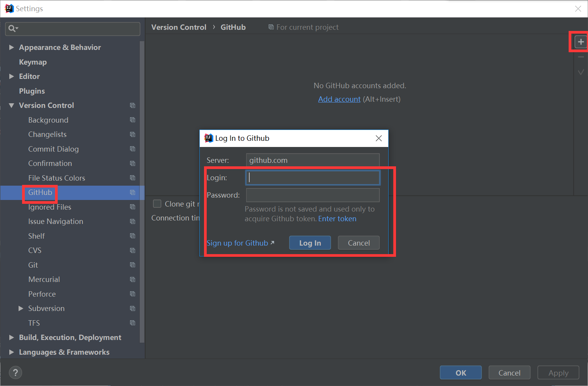This screenshot has height=386, width=588.
Task: Expand Appearance & Behavior section
Action: [11, 47]
